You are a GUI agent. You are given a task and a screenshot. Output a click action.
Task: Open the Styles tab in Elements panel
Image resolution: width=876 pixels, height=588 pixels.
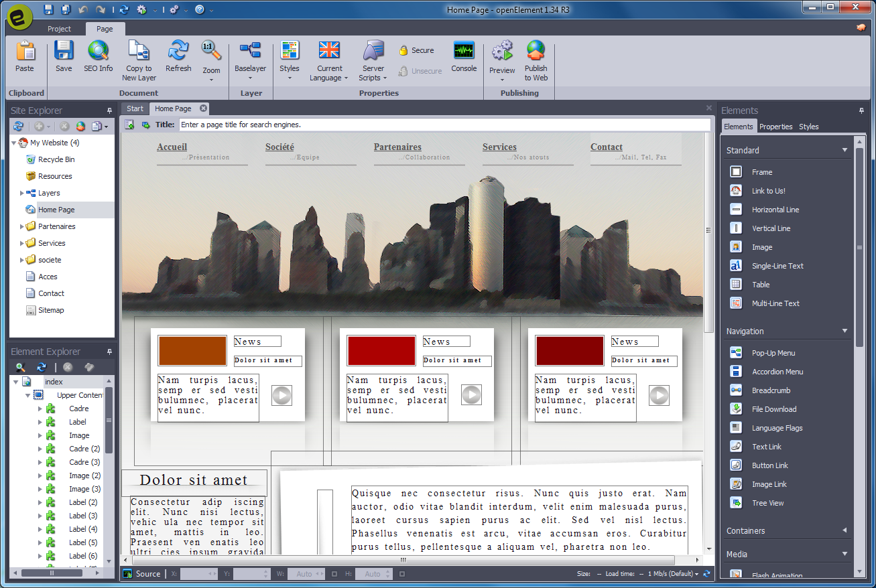(x=809, y=127)
